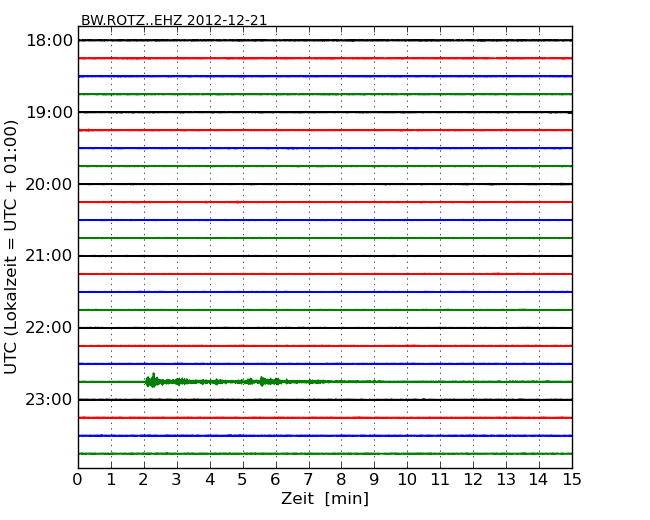The image size is (650, 520).
Task: Select the 22:00 time tick label
Action: 49,328
